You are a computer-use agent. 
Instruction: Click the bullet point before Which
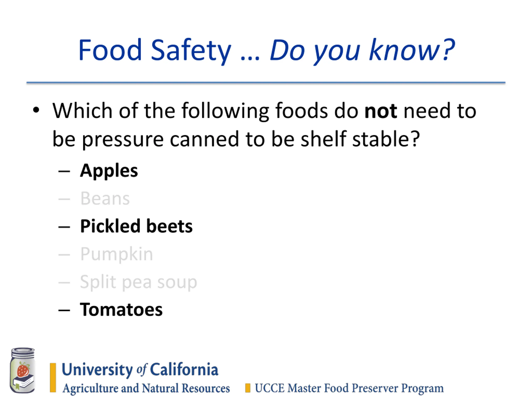(36, 110)
